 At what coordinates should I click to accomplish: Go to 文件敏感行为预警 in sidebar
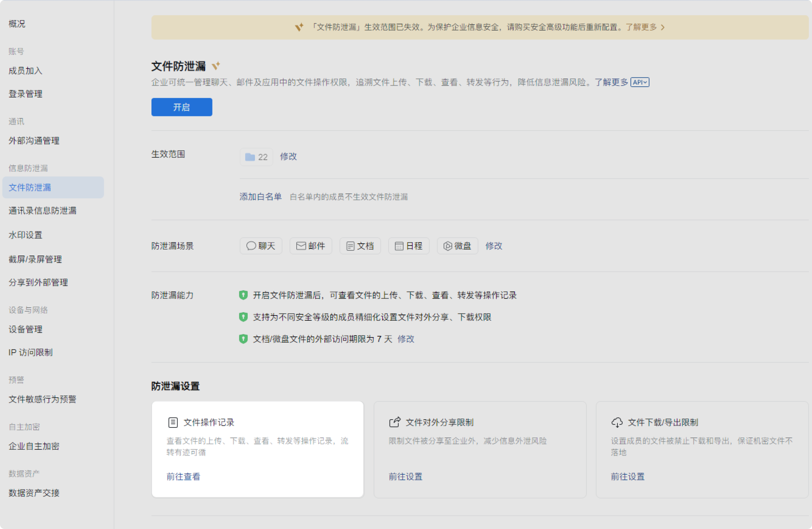[42, 399]
